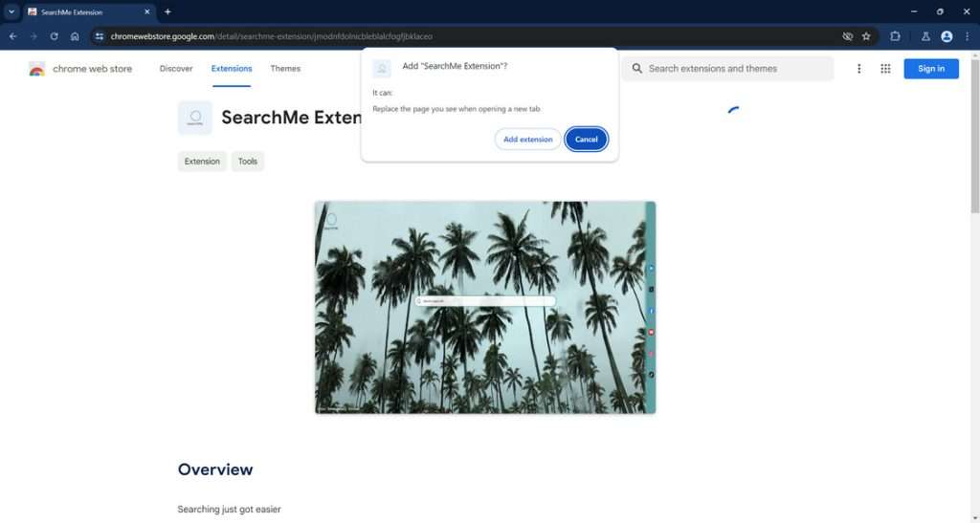This screenshot has height=523, width=980.
Task: Click the SearchMe icon in the dialog
Action: [x=382, y=69]
